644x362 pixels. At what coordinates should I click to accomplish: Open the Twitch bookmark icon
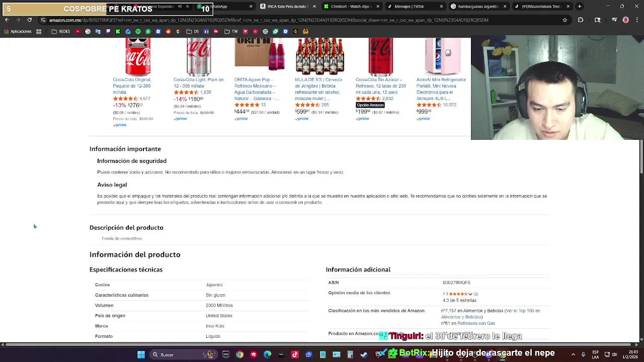(x=108, y=31)
